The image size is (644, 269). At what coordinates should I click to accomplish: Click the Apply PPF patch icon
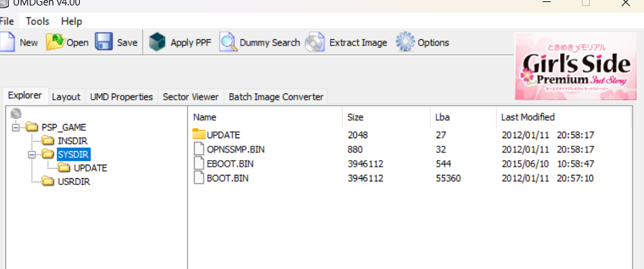pos(157,43)
